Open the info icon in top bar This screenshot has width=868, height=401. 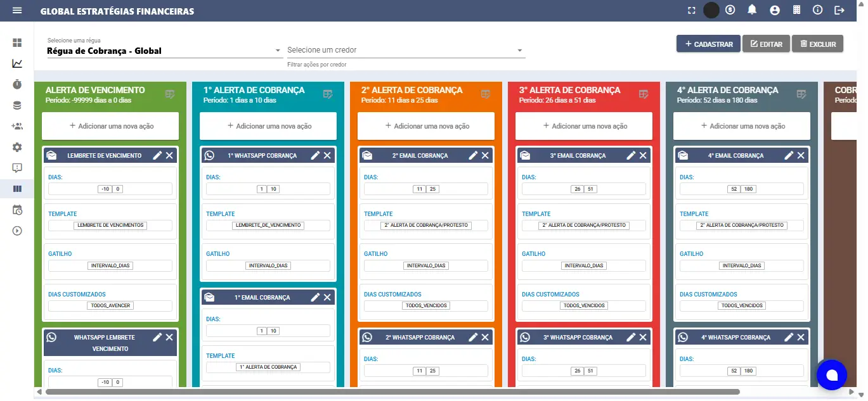[x=817, y=10]
